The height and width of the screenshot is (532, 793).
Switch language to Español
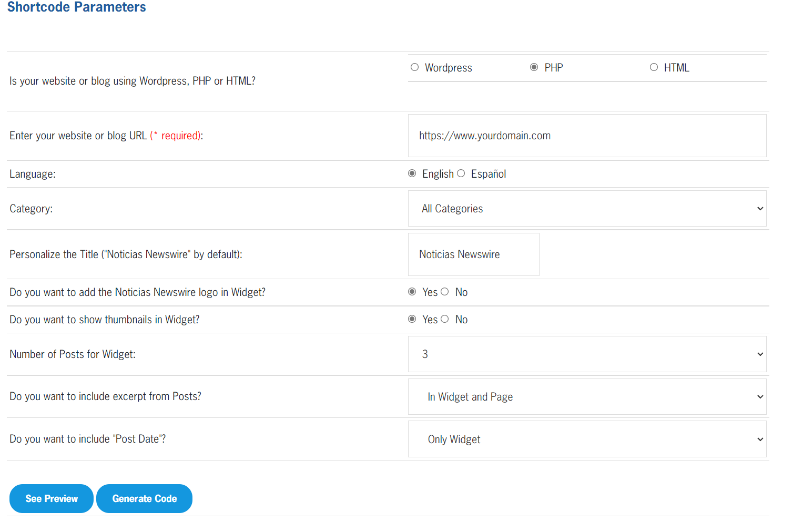[x=461, y=173]
